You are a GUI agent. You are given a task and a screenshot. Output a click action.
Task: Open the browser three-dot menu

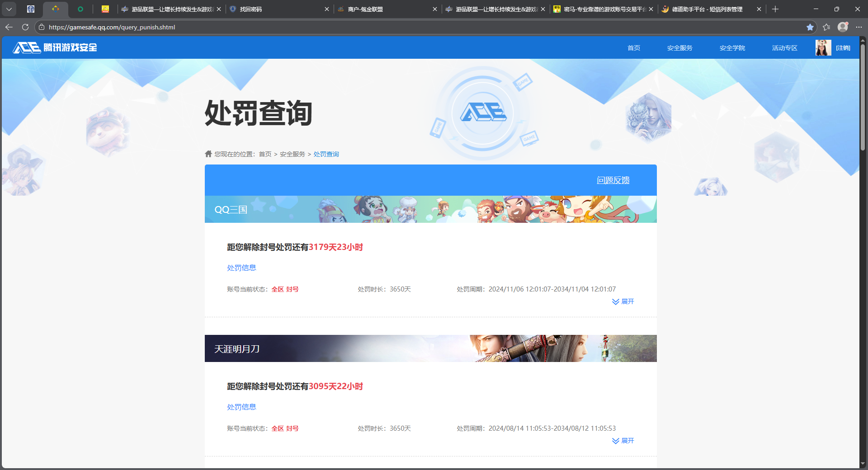859,27
